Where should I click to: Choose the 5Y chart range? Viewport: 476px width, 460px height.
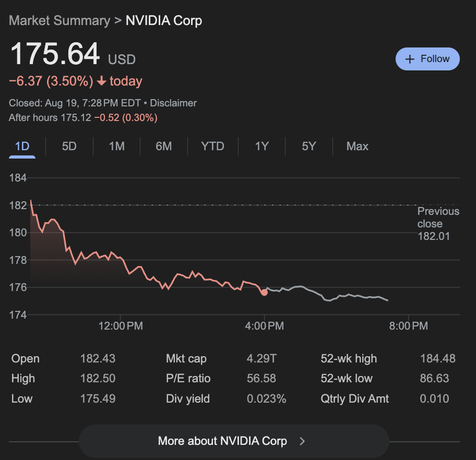[x=308, y=147]
